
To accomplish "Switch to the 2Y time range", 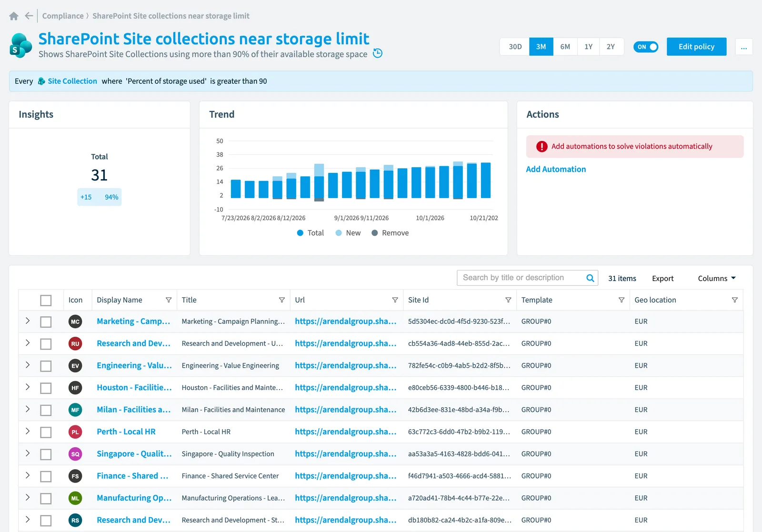I will pyautogui.click(x=611, y=47).
